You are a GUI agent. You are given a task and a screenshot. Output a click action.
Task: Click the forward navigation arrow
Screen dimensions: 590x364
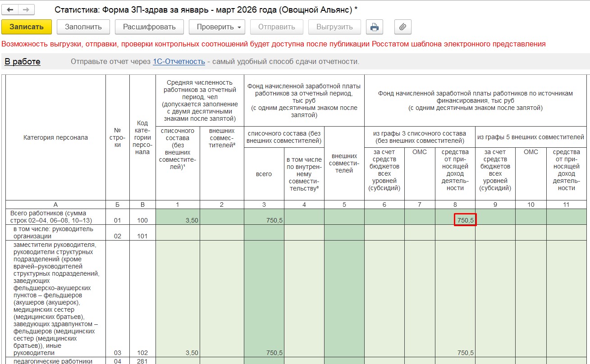[26, 10]
